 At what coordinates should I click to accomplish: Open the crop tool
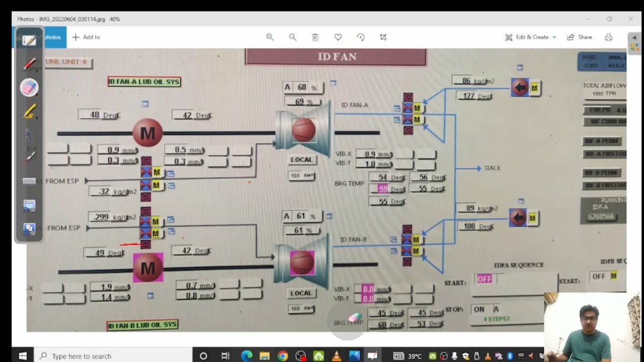(383, 37)
